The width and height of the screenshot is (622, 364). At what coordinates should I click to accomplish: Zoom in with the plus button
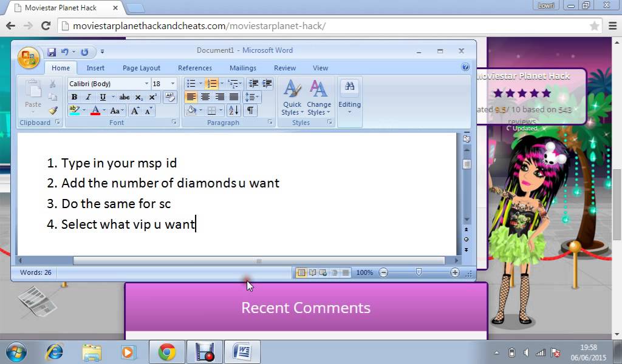pyautogui.click(x=455, y=272)
